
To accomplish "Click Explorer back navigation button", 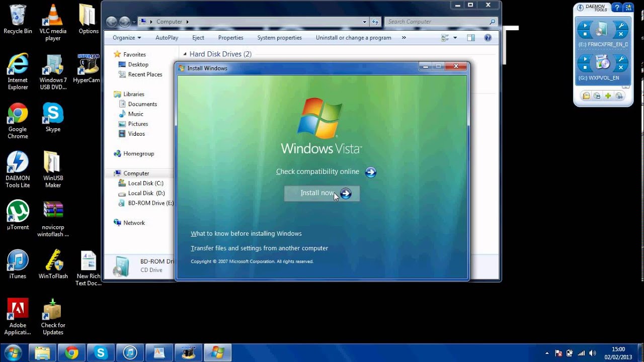I will point(112,22).
